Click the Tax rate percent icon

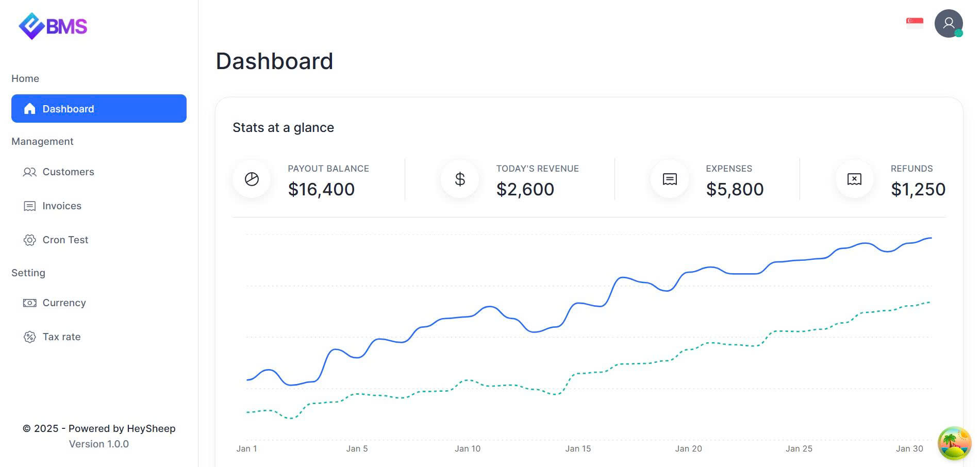click(x=30, y=337)
